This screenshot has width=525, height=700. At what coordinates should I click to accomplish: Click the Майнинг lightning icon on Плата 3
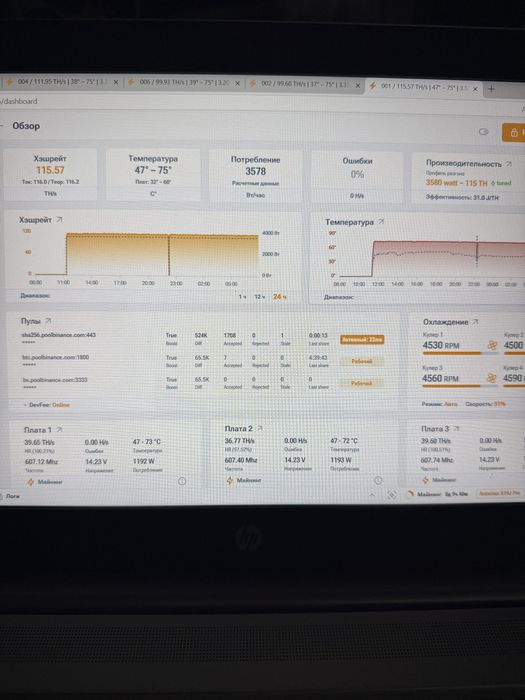click(425, 480)
